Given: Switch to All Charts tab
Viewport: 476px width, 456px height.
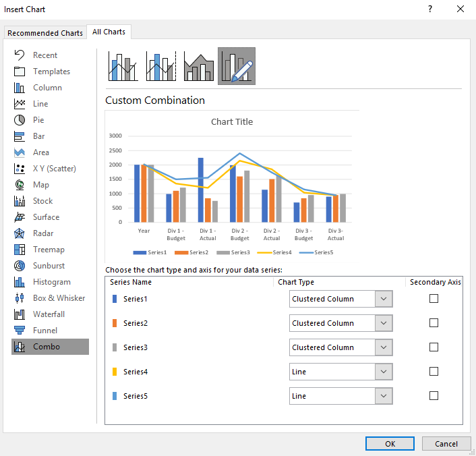Looking at the screenshot, I should [109, 32].
